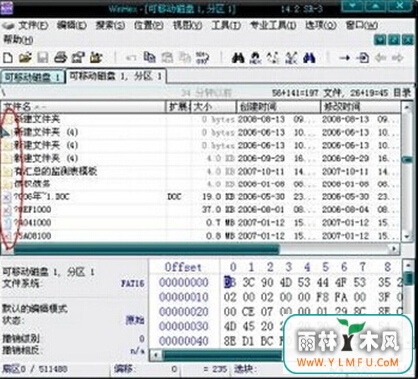
Task: Open the 视图(V) menu
Action: point(187,25)
